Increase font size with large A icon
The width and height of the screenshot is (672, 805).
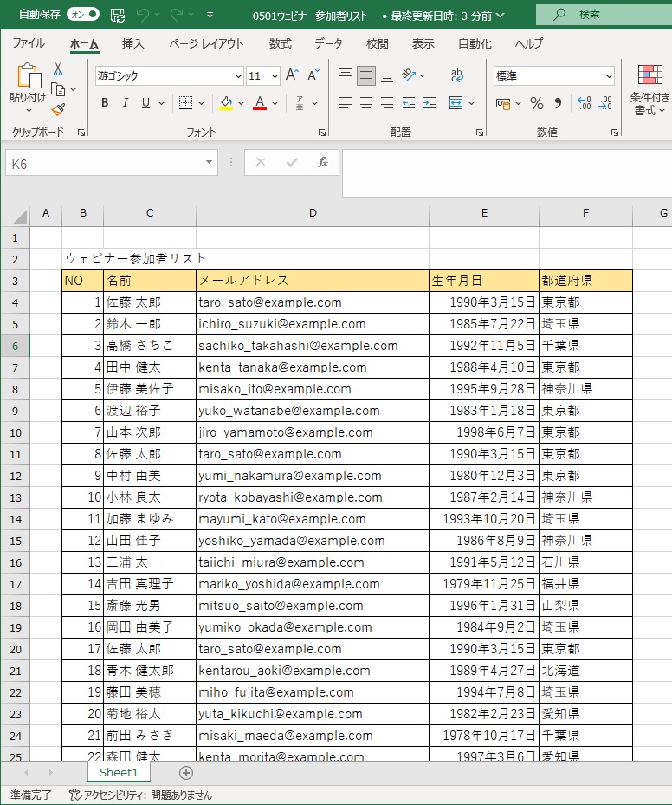(291, 75)
